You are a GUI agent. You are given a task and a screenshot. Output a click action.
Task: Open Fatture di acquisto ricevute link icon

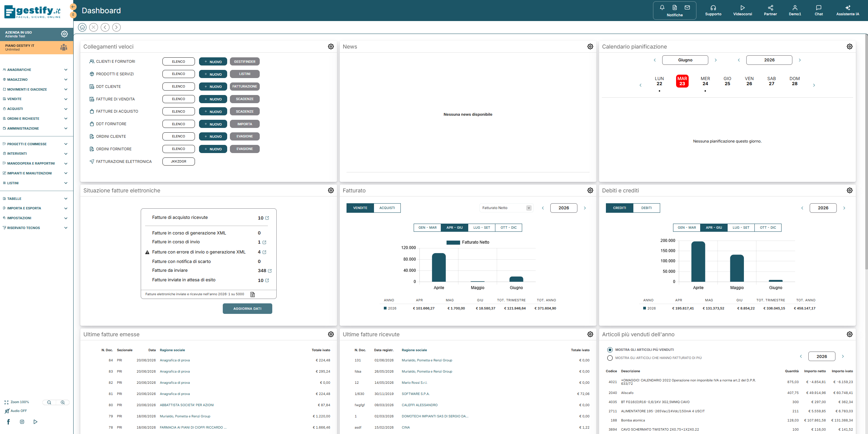point(267,218)
